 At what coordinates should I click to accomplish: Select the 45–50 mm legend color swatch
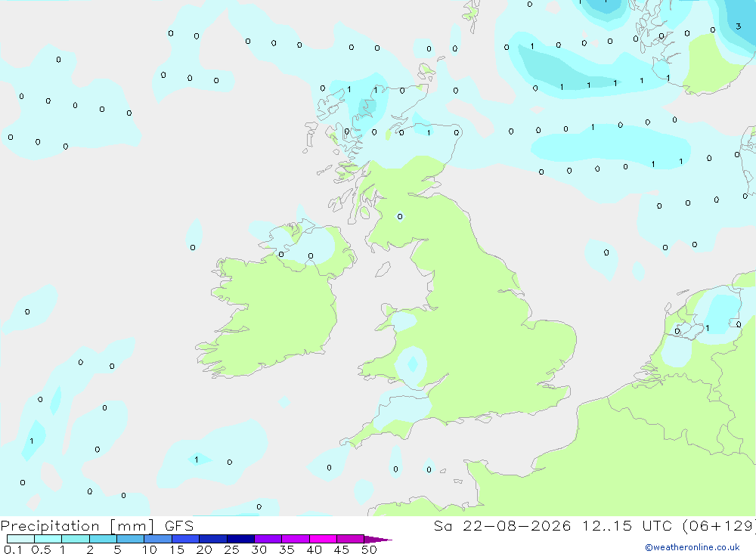(x=350, y=539)
